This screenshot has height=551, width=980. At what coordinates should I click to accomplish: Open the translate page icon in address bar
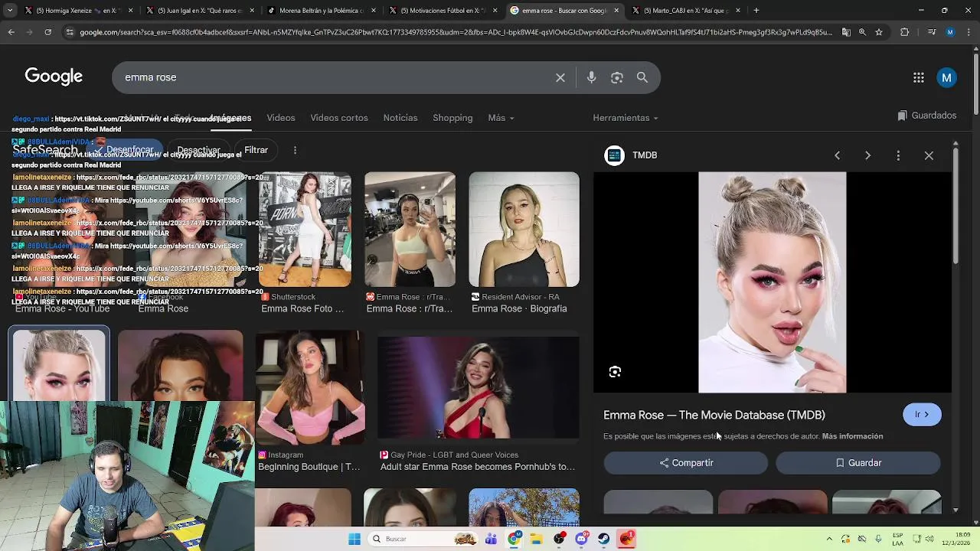846,32
